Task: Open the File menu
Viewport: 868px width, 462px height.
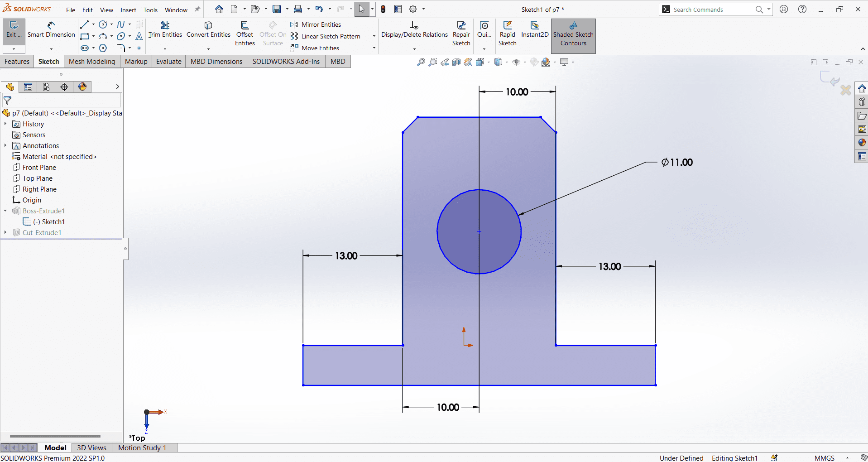Action: coord(71,10)
